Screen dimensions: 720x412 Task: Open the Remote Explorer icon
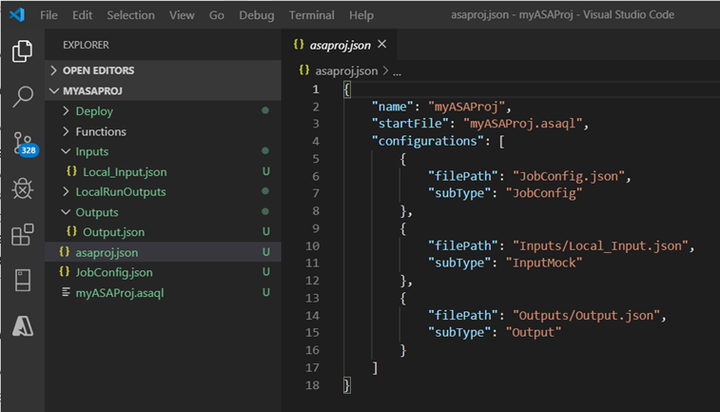click(x=22, y=281)
